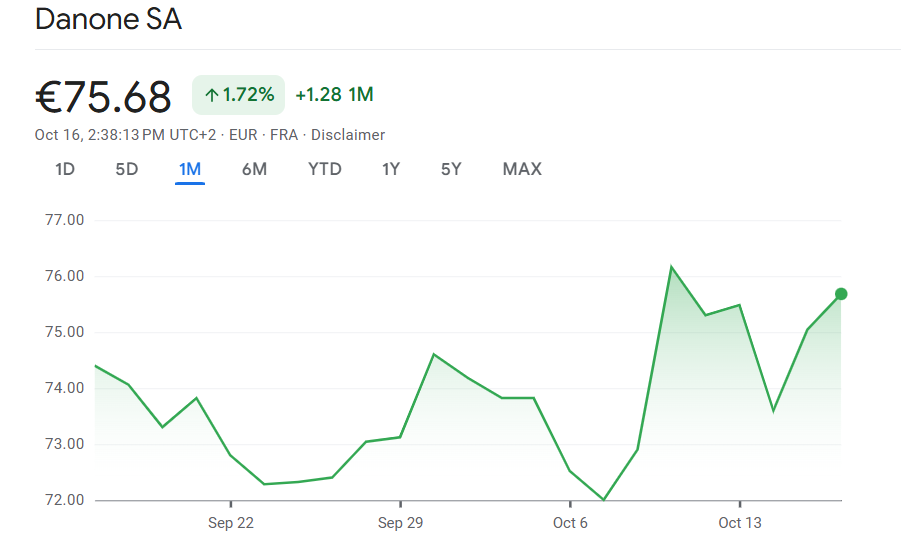Image resolution: width=901 pixels, height=549 pixels.
Task: Click the green up-arrow icon in percent badge
Action: (211, 95)
